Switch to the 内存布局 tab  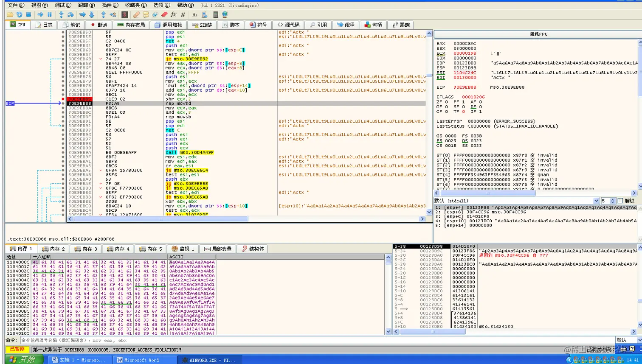click(x=131, y=25)
